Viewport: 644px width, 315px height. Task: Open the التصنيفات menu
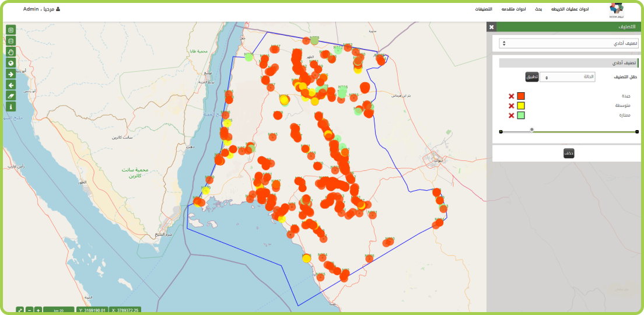pyautogui.click(x=482, y=9)
